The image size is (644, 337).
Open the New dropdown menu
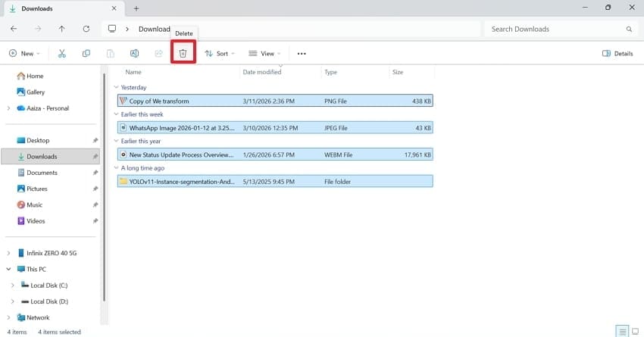pos(25,53)
